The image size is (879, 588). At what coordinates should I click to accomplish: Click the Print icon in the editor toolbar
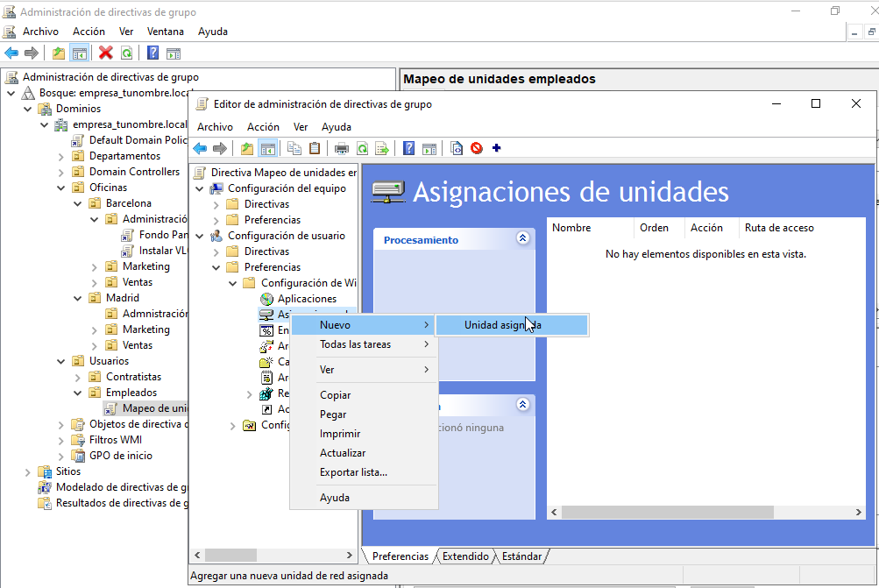click(341, 147)
